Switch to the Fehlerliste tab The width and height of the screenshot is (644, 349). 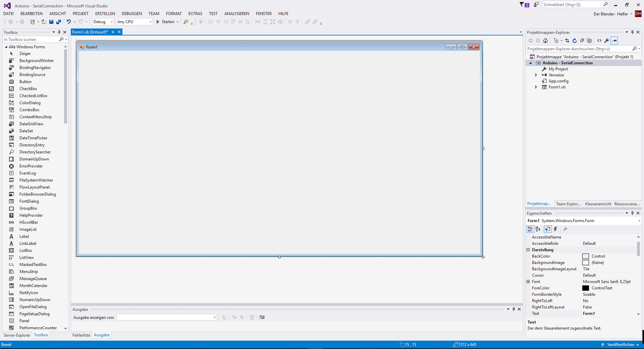tap(81, 335)
